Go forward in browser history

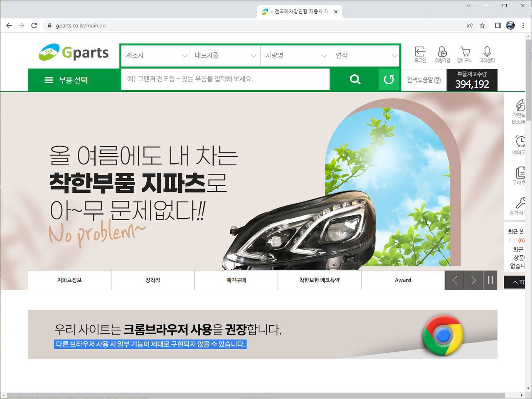click(x=22, y=25)
